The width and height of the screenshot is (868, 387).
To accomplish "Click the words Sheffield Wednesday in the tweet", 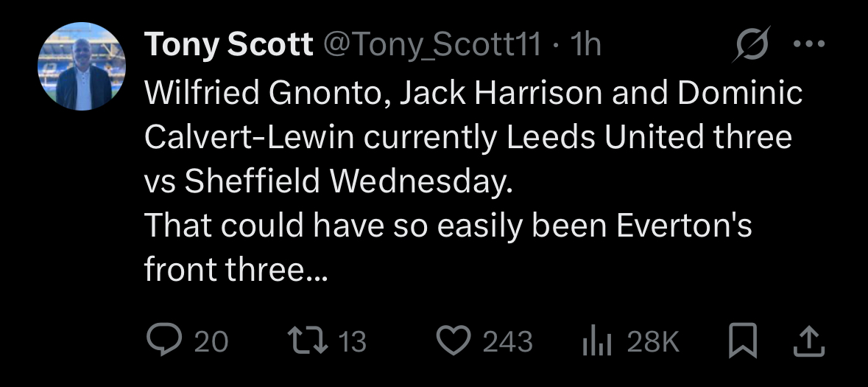I will (347, 181).
